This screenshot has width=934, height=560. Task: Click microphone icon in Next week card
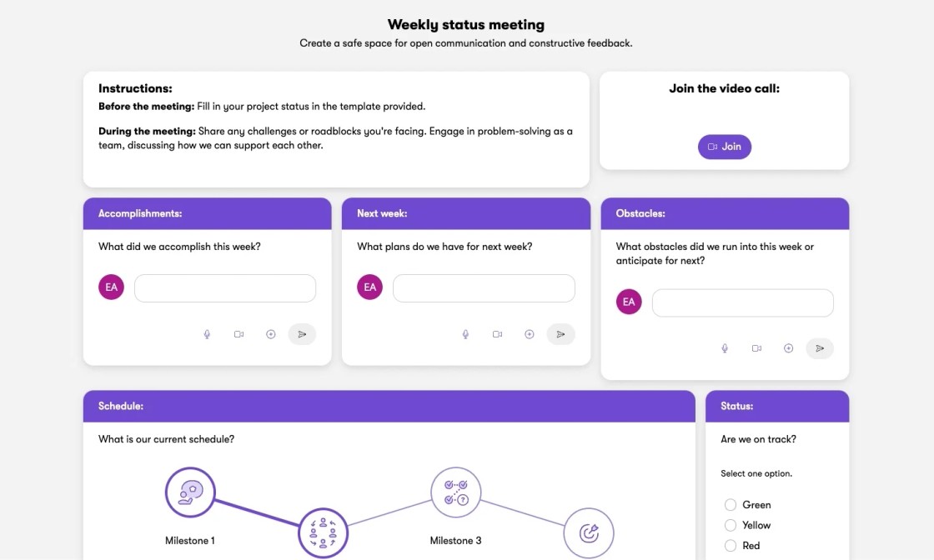[465, 334]
